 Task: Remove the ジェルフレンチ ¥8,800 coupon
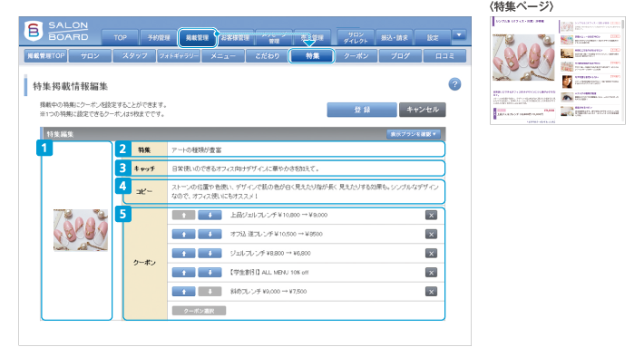click(x=431, y=254)
